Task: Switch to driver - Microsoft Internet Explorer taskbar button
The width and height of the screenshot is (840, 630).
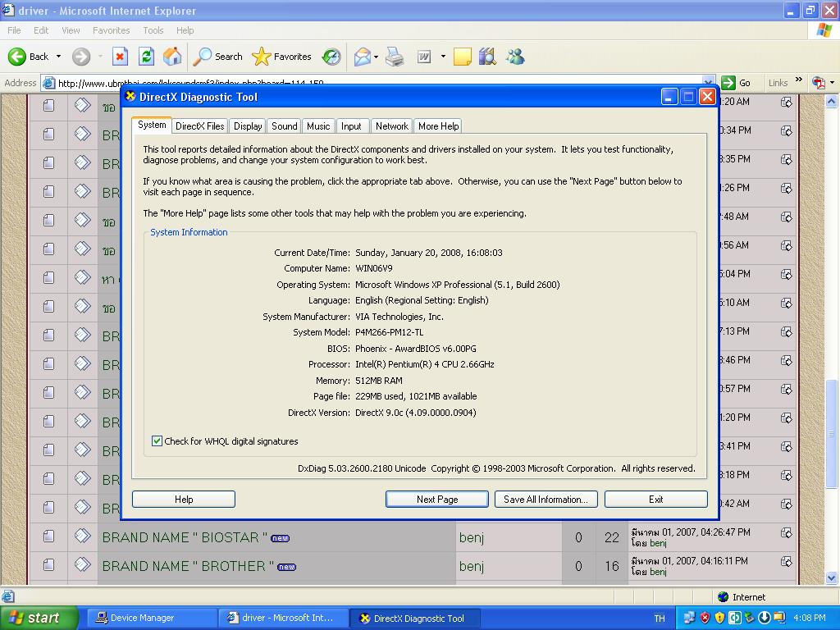Action: (x=283, y=619)
